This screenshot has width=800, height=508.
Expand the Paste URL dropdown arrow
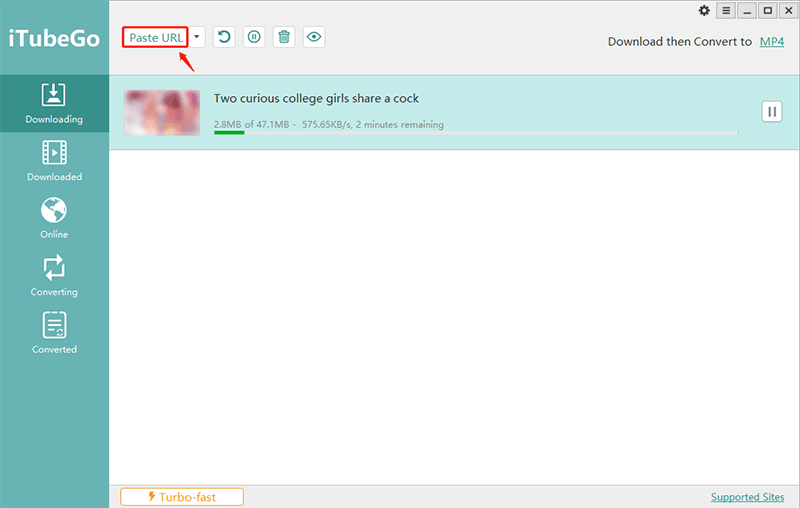[197, 37]
